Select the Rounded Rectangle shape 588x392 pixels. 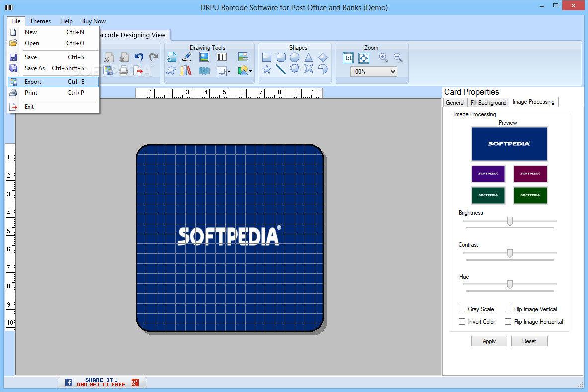[281, 57]
